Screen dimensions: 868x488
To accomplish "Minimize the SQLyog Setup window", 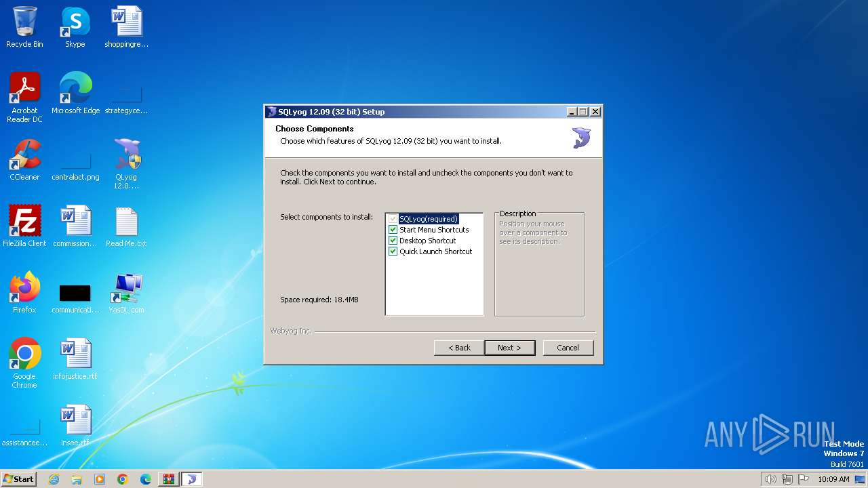I will [572, 112].
